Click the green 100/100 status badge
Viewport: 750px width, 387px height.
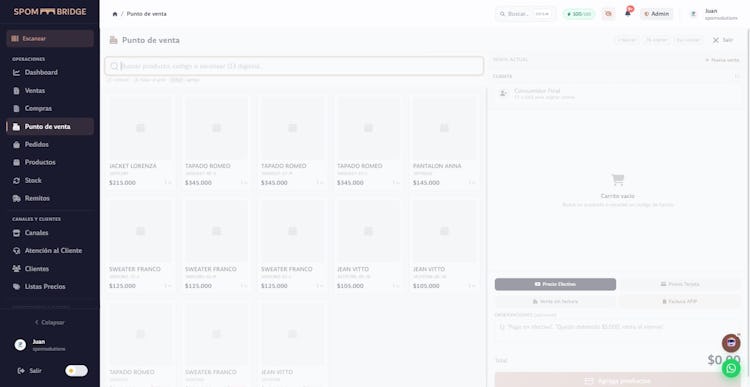[x=579, y=14]
